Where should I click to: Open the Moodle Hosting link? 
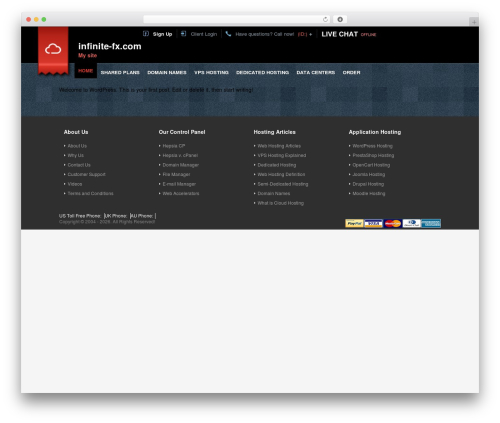[x=369, y=193]
